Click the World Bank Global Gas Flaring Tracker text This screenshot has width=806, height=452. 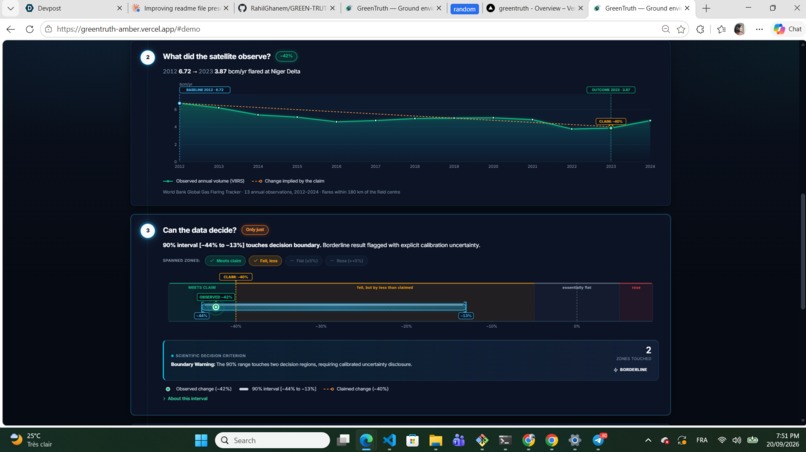click(281, 192)
